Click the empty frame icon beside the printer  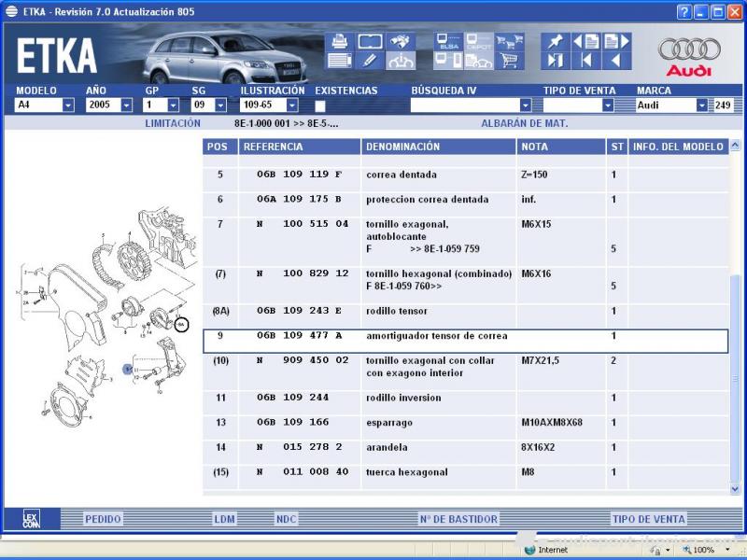pyautogui.click(x=370, y=41)
